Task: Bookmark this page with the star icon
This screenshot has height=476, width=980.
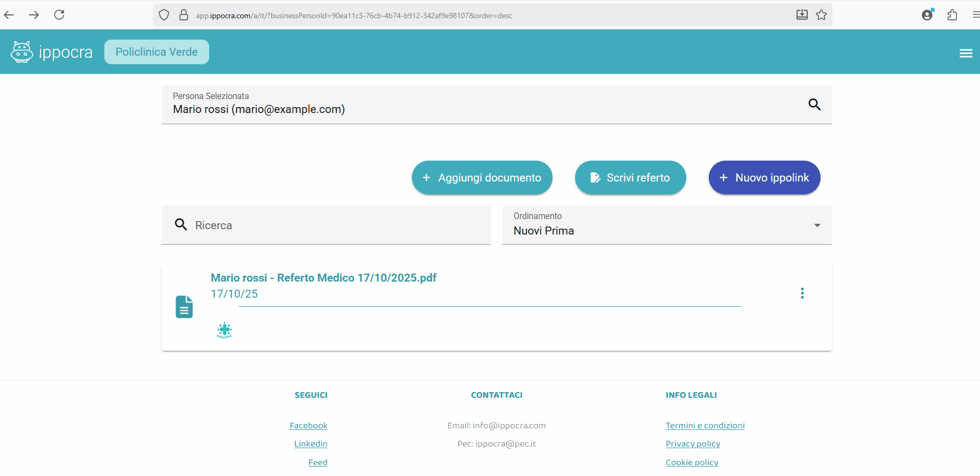Action: 821,15
